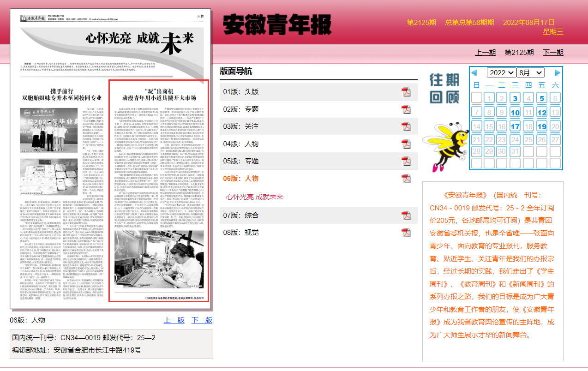
Task: Open the 2022 year dropdown
Action: [x=502, y=73]
